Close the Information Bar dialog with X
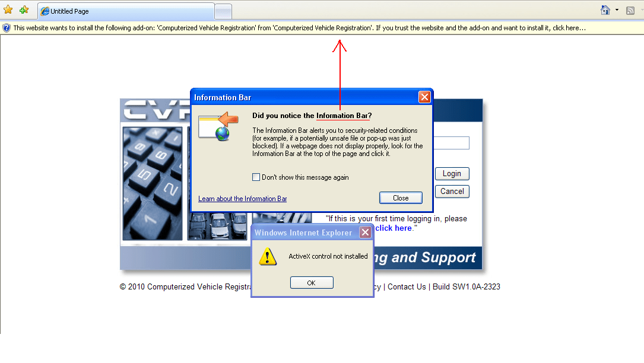Viewport: 644px width, 363px height. [x=424, y=97]
